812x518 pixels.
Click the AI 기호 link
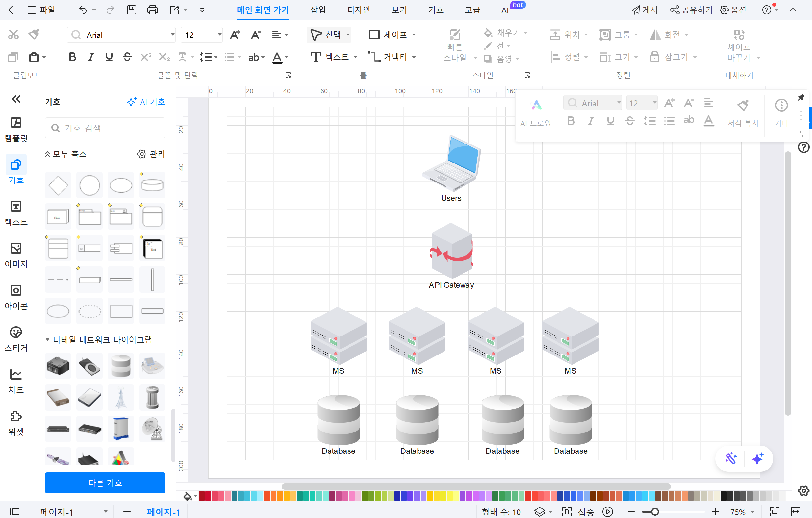click(x=146, y=102)
